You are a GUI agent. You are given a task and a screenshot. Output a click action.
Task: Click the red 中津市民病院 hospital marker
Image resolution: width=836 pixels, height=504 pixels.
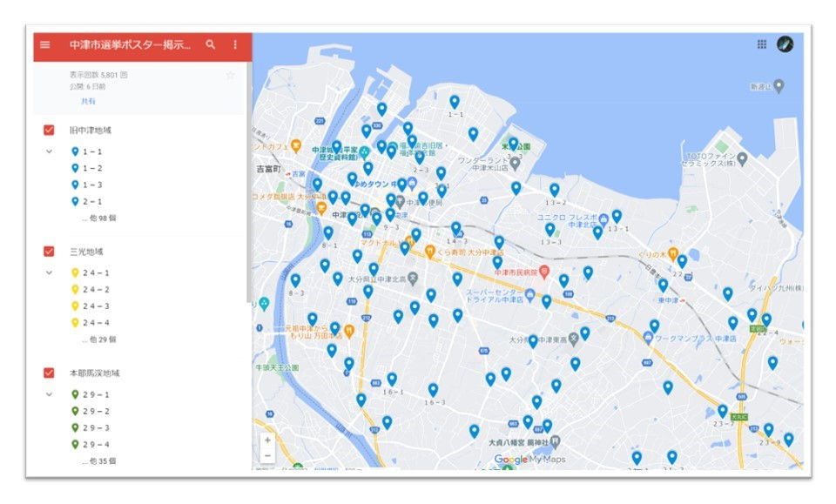click(x=543, y=272)
